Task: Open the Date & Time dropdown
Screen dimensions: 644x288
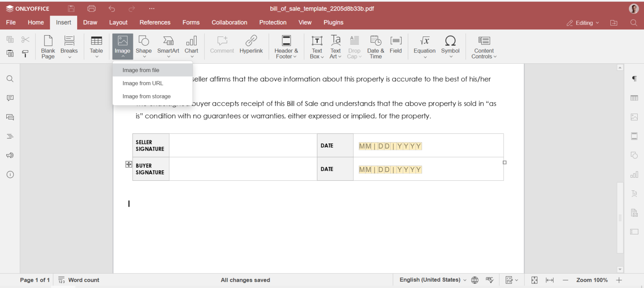Action: pos(375,46)
